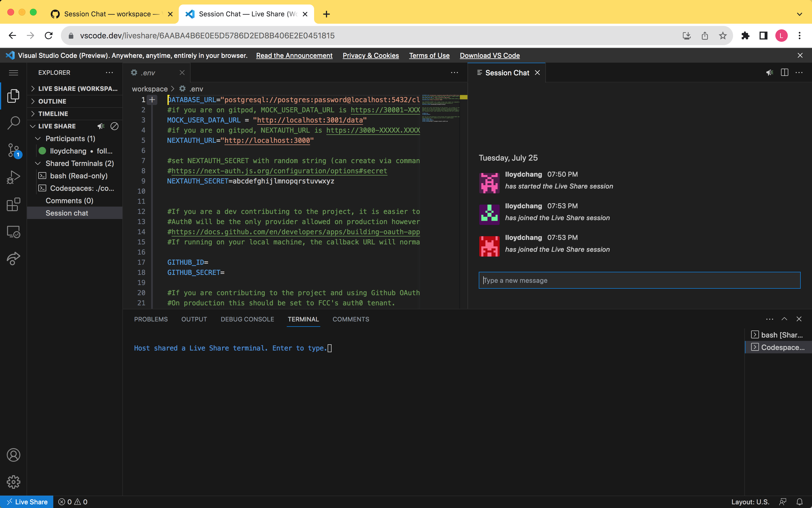The width and height of the screenshot is (812, 508).
Task: Select bash [Shared] terminal in terminal list
Action: click(778, 335)
